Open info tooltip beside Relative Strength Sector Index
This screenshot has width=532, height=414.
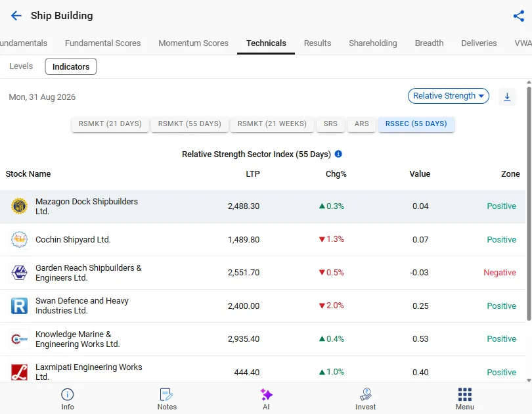click(338, 154)
